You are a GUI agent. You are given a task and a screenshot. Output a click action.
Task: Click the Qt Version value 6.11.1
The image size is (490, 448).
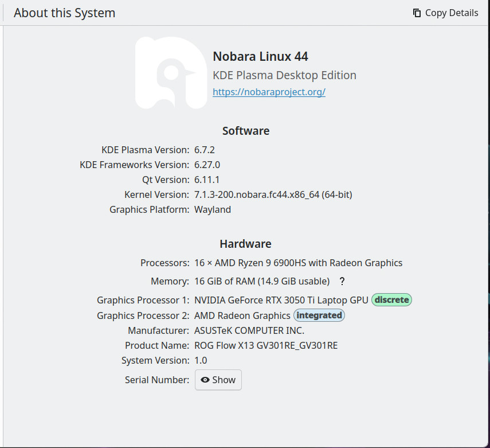[207, 180]
